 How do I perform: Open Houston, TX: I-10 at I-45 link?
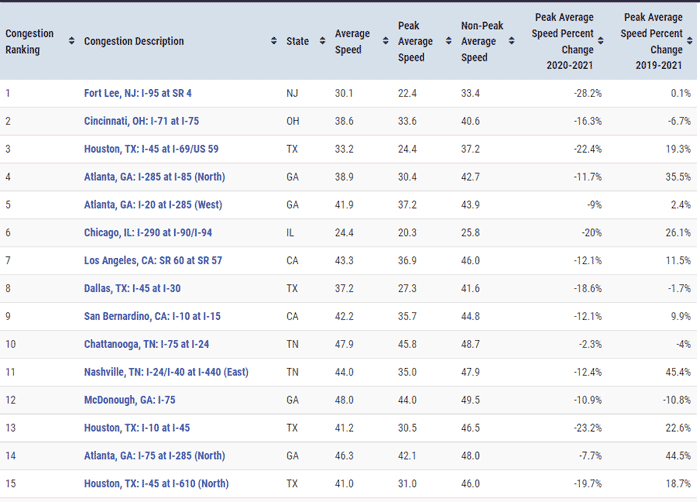coord(137,428)
